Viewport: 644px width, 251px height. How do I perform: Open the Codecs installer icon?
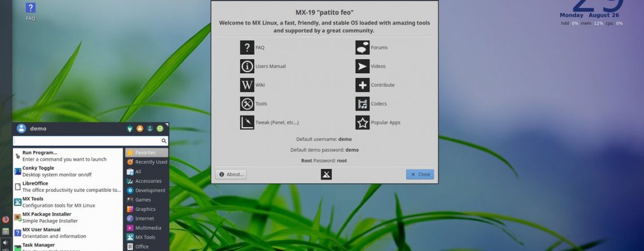tap(362, 104)
